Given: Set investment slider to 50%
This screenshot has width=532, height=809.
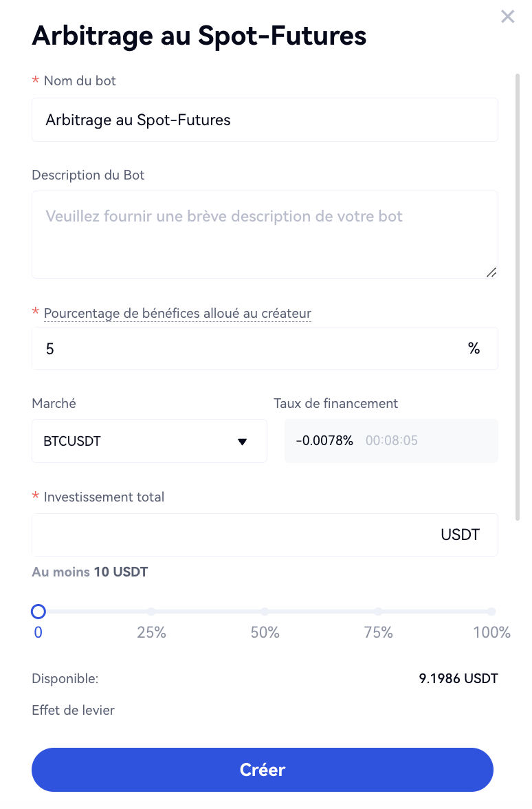Looking at the screenshot, I should (265, 612).
